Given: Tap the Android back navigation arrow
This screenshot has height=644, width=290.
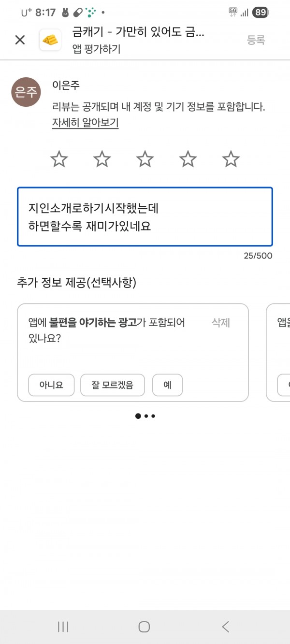Looking at the screenshot, I should click(x=225, y=627).
